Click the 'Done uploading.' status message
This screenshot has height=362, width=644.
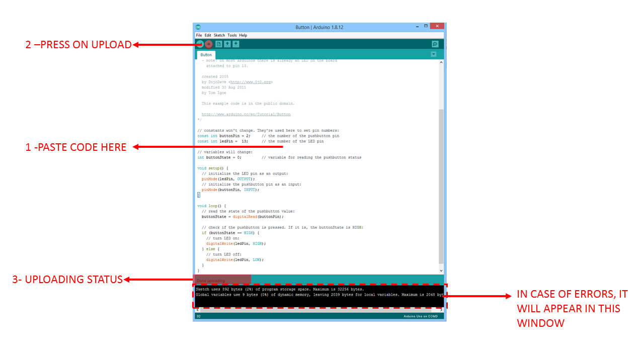tap(211, 281)
